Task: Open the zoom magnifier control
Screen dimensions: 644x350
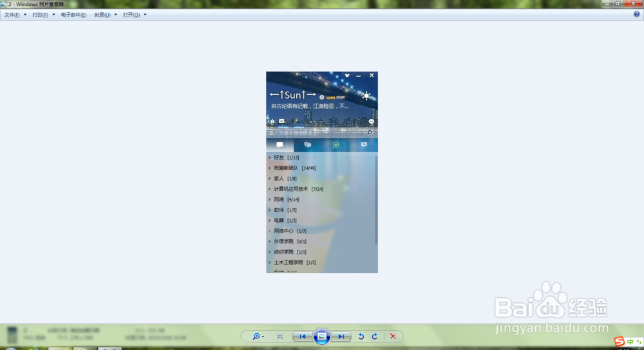Action: pos(258,336)
